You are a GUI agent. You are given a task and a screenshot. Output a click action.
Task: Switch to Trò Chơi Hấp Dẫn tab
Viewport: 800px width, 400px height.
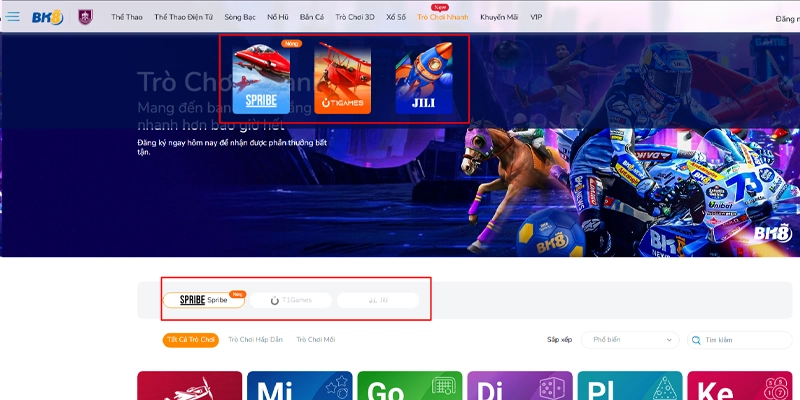pos(255,340)
